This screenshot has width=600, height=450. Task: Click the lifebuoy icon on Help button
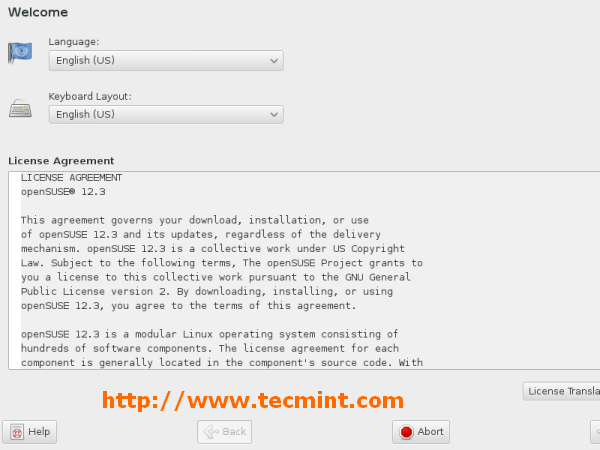pos(17,432)
